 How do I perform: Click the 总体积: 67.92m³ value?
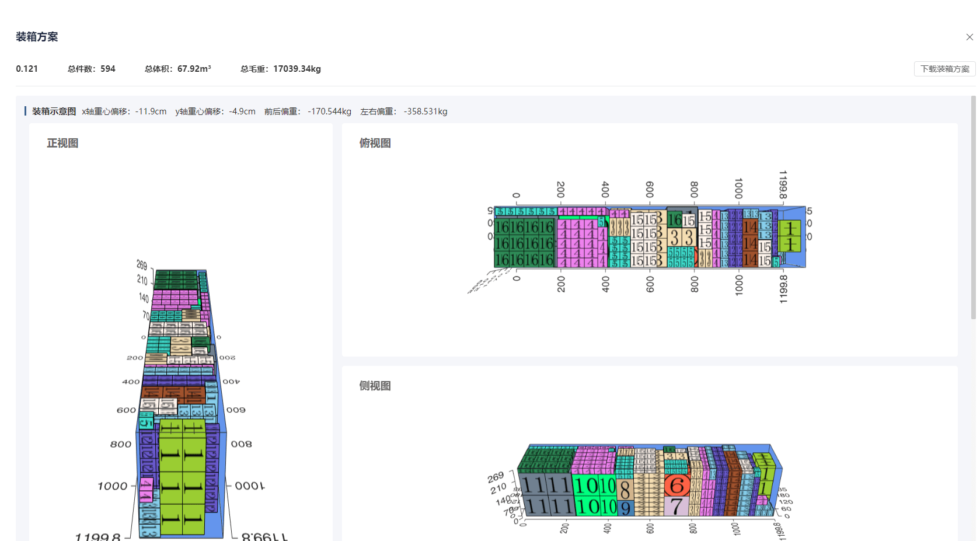pyautogui.click(x=177, y=69)
